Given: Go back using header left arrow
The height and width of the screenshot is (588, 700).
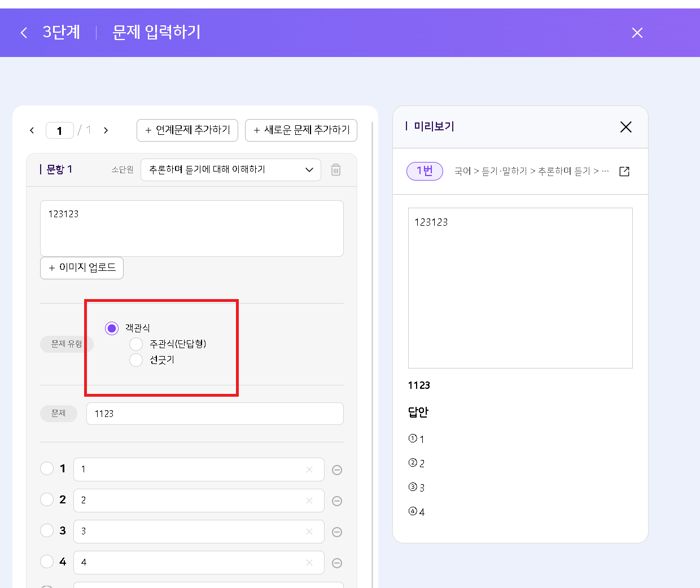Looking at the screenshot, I should (24, 33).
